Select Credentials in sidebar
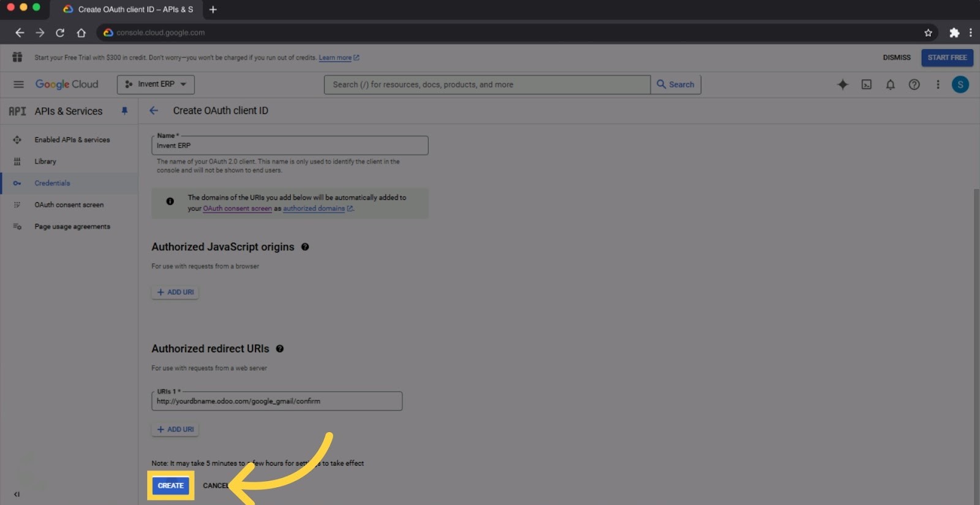This screenshot has height=505, width=980. [69, 183]
